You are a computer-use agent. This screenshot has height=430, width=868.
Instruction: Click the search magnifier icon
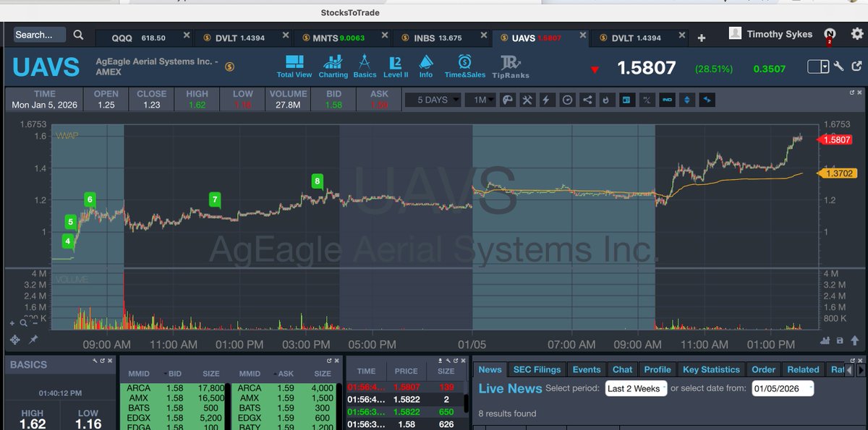[x=78, y=35]
